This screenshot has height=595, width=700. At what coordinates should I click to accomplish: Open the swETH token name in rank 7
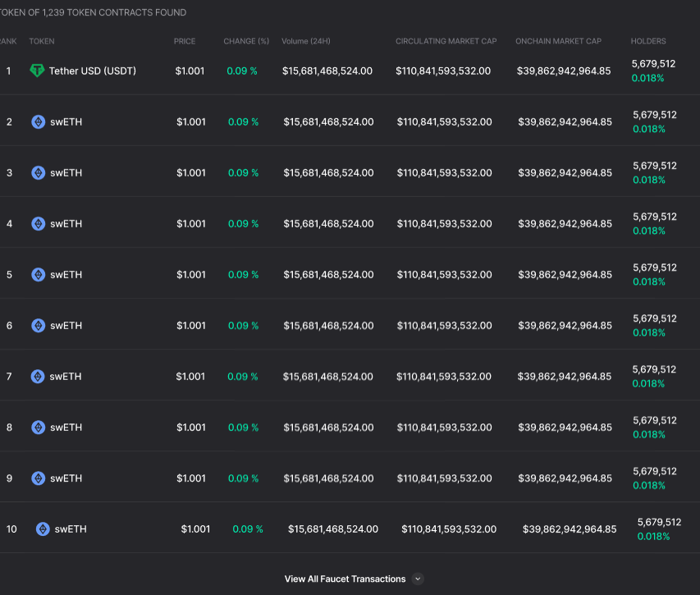[66, 376]
